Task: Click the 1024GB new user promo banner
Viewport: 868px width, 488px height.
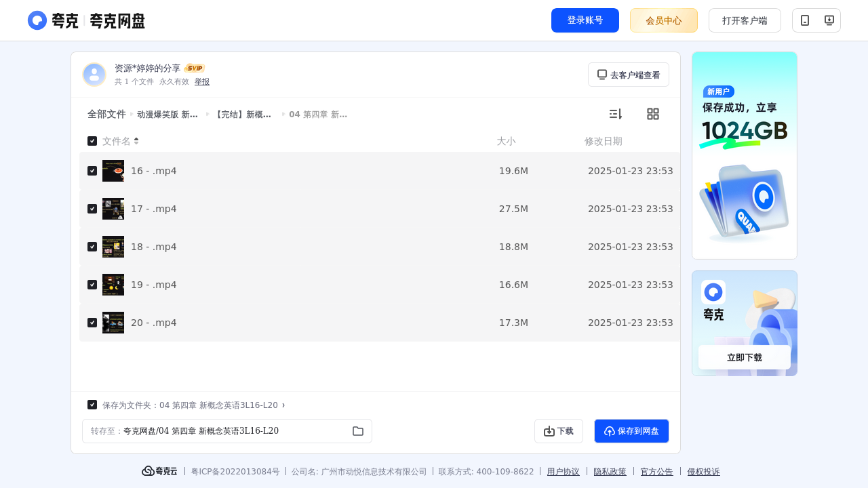Action: click(x=745, y=155)
